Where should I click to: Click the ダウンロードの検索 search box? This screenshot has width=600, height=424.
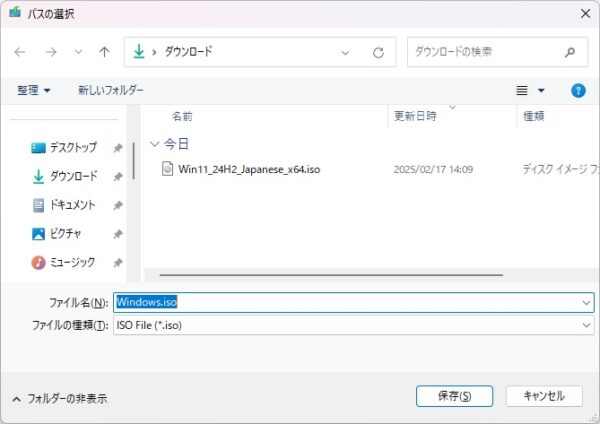tap(497, 52)
